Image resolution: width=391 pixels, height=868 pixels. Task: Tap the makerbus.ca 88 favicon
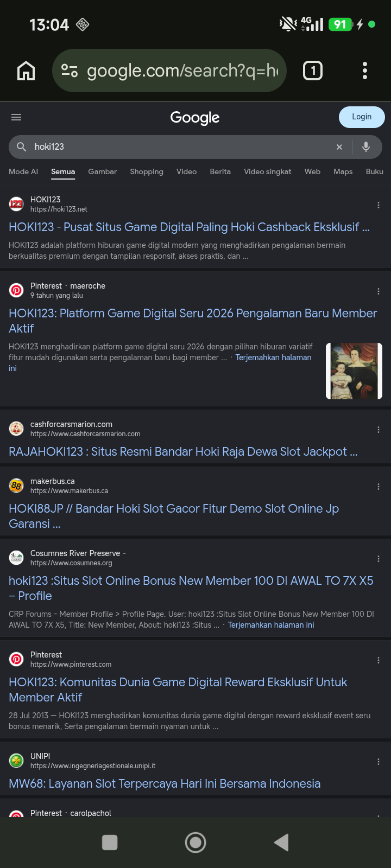click(x=16, y=486)
